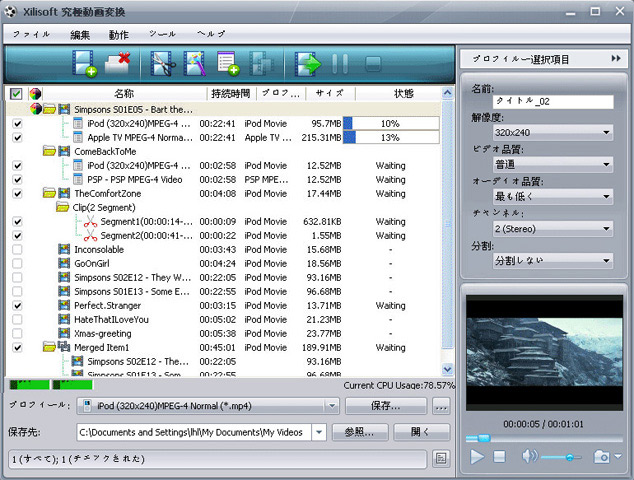634x480 pixels.
Task: Click the Add Profile toolbar icon
Action: [x=228, y=65]
